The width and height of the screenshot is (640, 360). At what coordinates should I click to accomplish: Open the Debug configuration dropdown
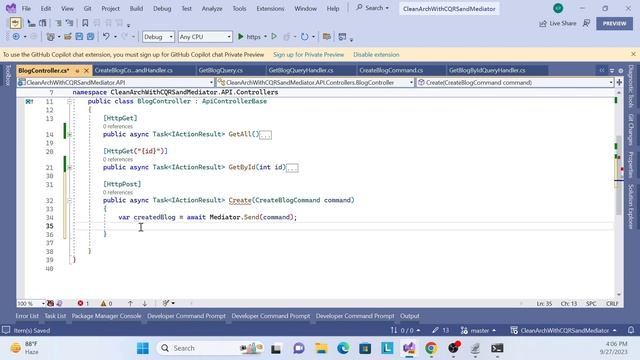[158, 37]
